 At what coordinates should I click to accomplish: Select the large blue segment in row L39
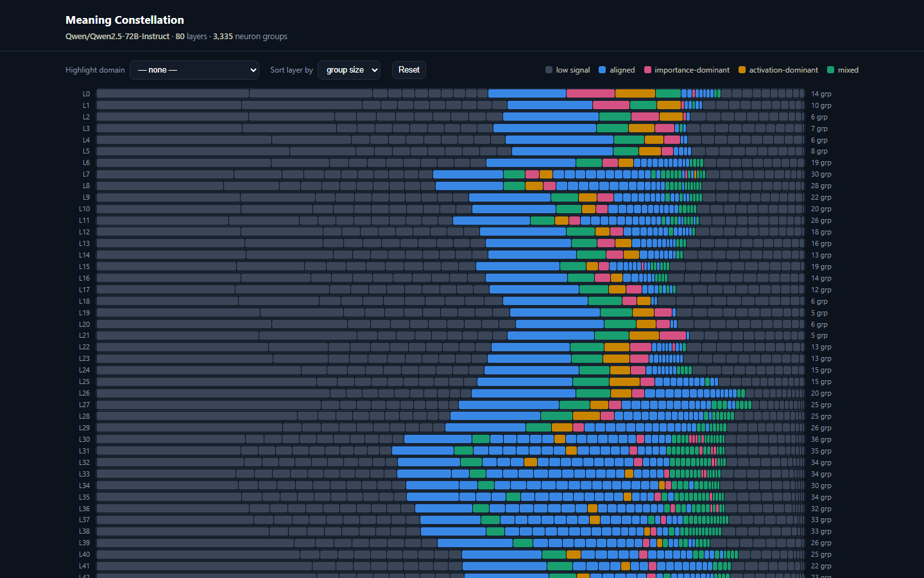(x=475, y=543)
